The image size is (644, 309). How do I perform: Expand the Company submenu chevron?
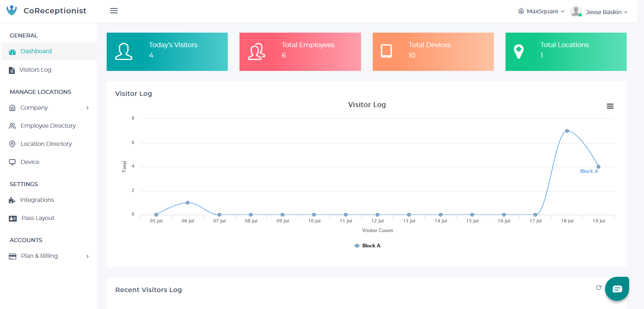click(x=87, y=108)
